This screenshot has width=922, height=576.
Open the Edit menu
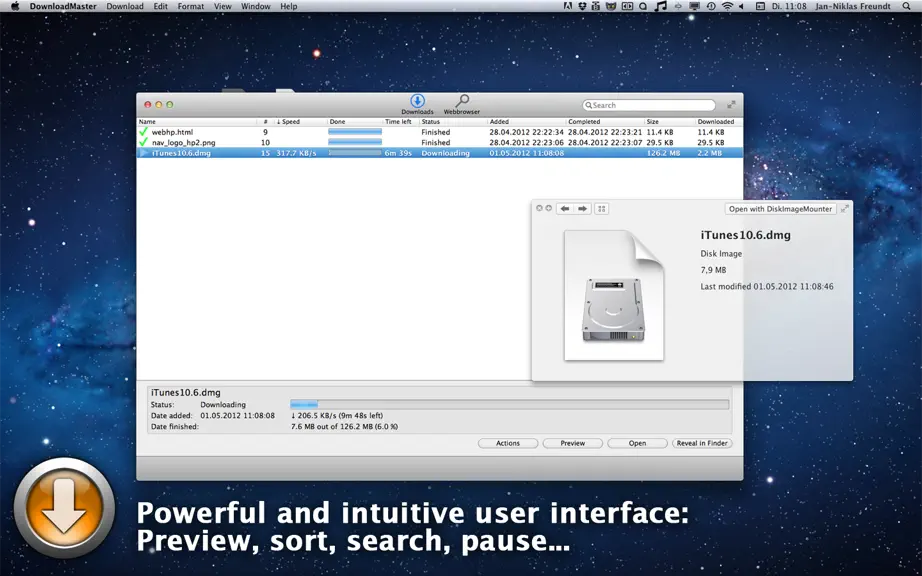tap(161, 6)
